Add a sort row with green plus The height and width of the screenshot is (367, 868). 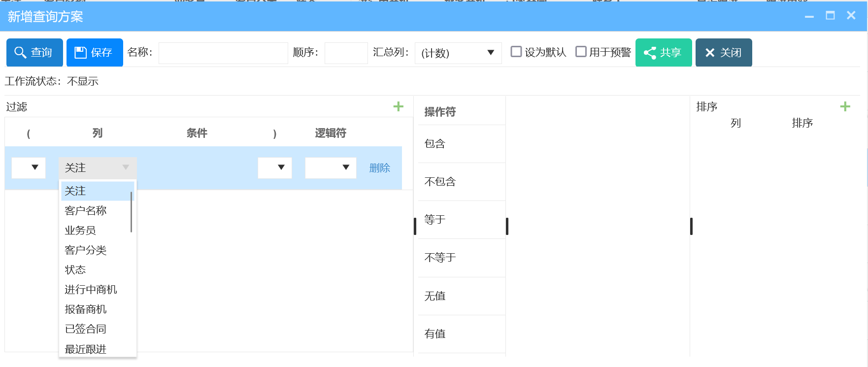[x=845, y=106]
